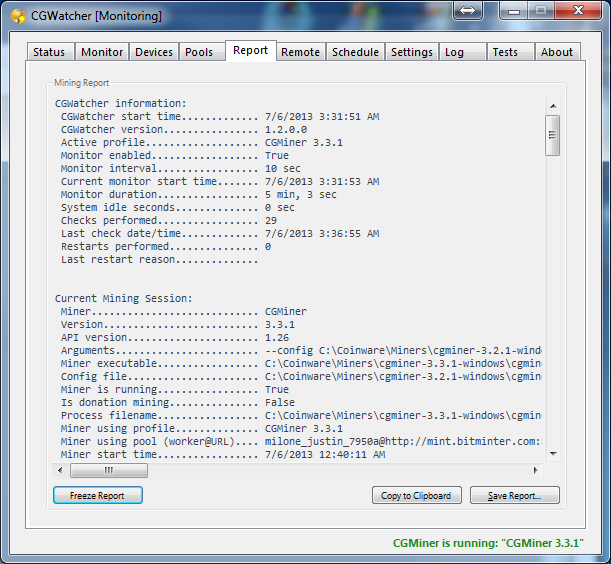
Task: Open the Monitor tab
Action: pyautogui.click(x=102, y=52)
